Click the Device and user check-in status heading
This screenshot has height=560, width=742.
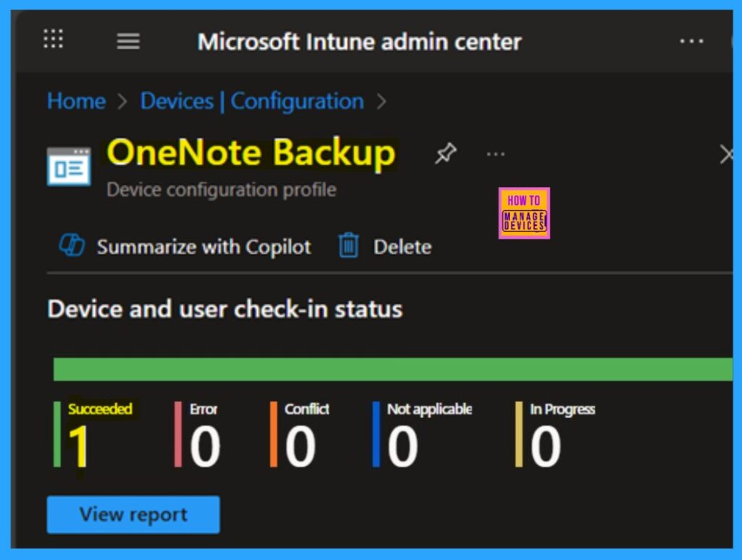225,309
